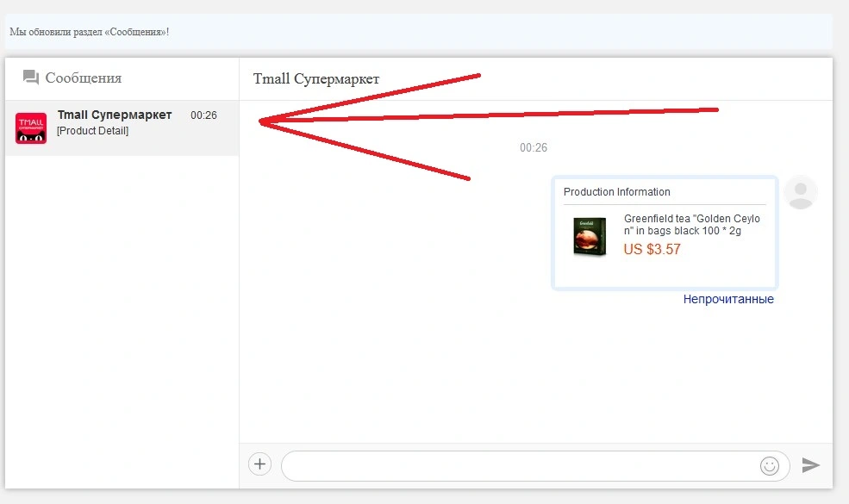This screenshot has width=849, height=504.
Task: Click the US $3.57 price
Action: 652,250
